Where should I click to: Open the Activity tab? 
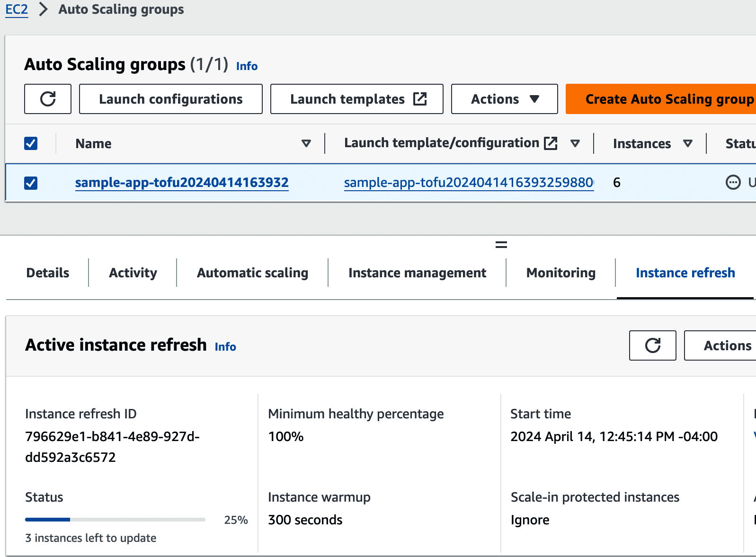coord(133,273)
